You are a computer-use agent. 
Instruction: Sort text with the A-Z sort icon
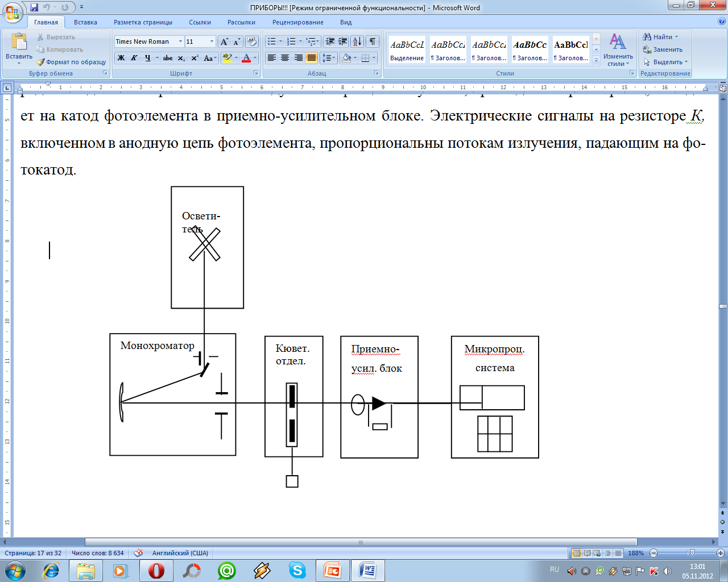[x=357, y=41]
